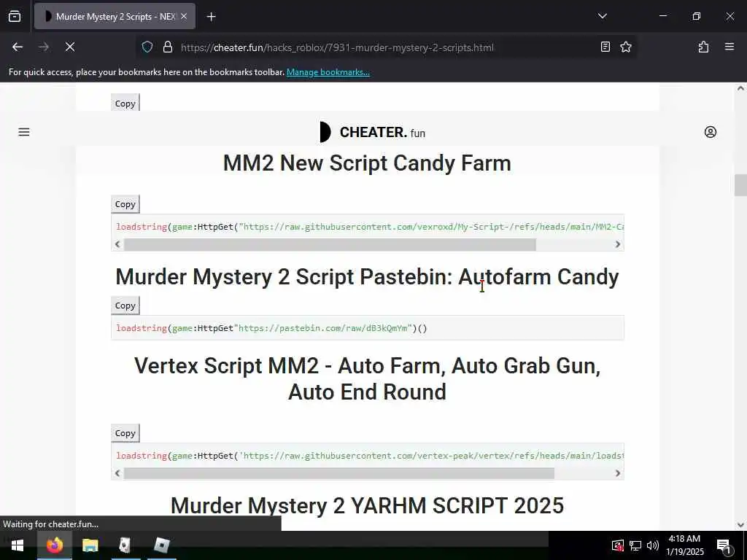The width and height of the screenshot is (747, 560).
Task: Open the list all tabs dropdown
Action: coord(602,16)
